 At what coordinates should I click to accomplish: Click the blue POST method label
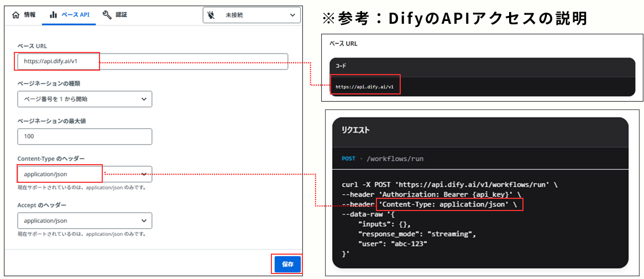(x=348, y=159)
